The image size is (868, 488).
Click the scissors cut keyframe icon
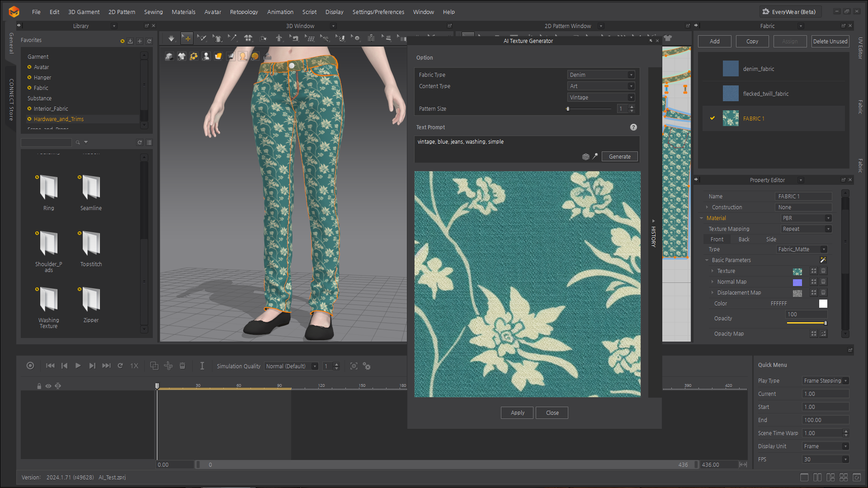coord(168,366)
